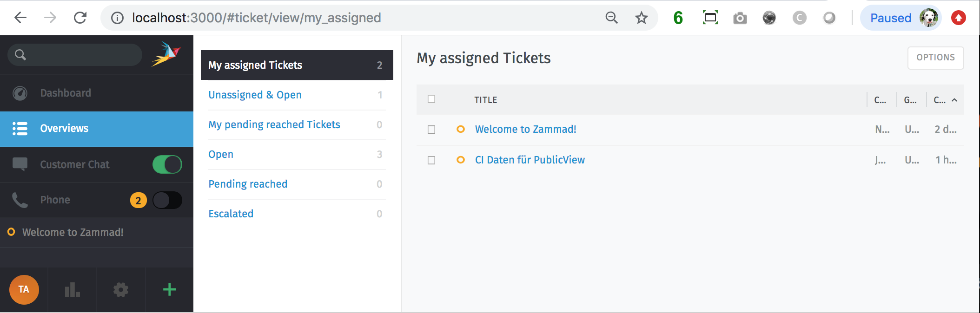Select the Escalated overview
Viewport: 980px width, 313px height.
[231, 214]
